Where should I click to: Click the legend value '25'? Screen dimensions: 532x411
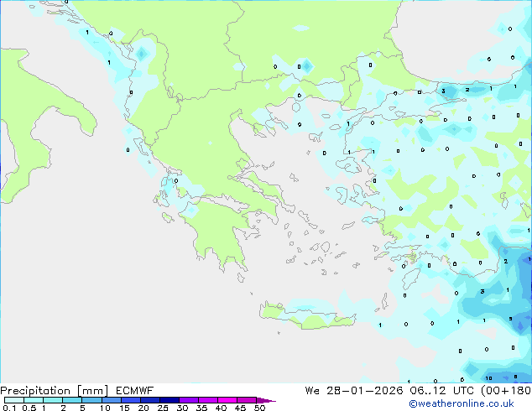click(163, 408)
